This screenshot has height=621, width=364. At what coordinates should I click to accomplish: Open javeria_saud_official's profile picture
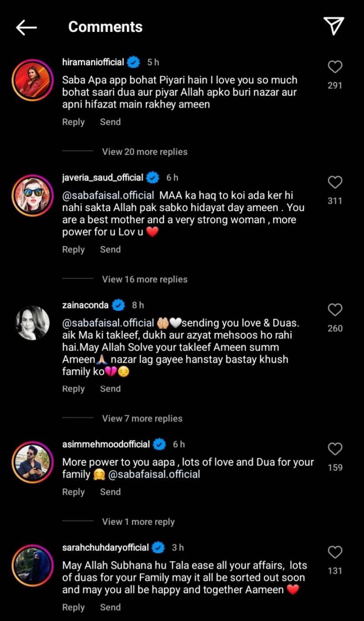pyautogui.click(x=30, y=195)
